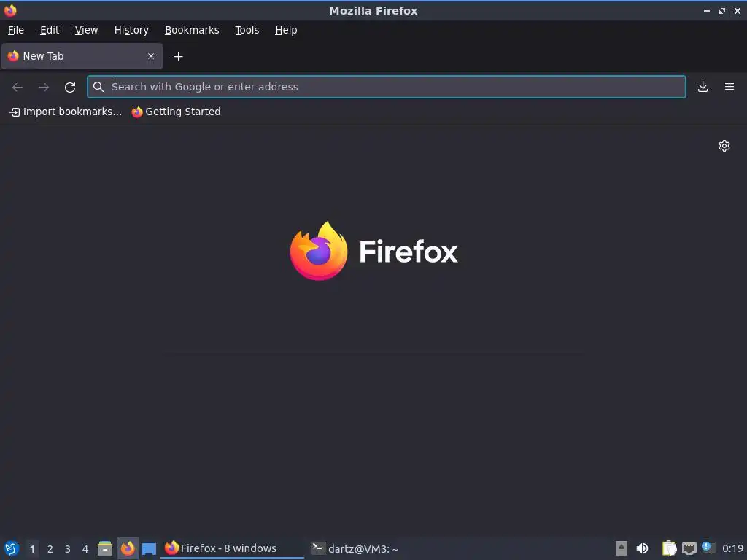Go forward using the forward arrow
Screen dimensions: 747x560
[x=44, y=87]
